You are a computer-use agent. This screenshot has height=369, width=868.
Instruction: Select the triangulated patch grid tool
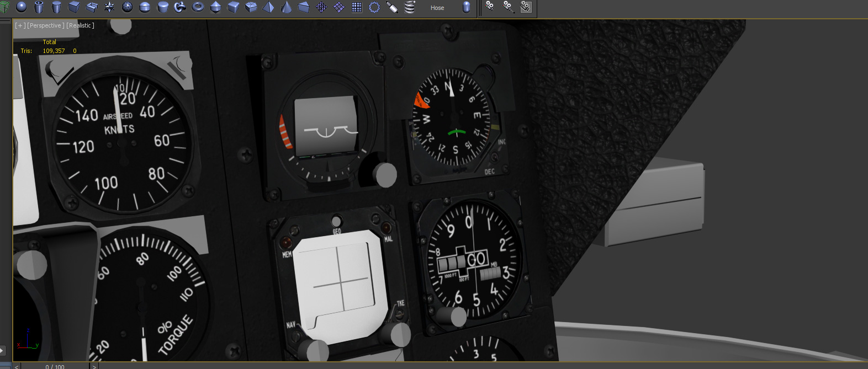click(321, 7)
